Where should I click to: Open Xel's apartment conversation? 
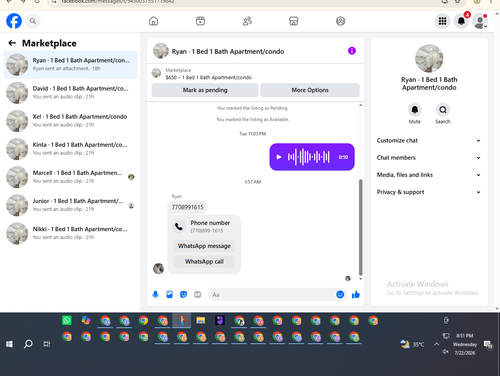pyautogui.click(x=70, y=121)
